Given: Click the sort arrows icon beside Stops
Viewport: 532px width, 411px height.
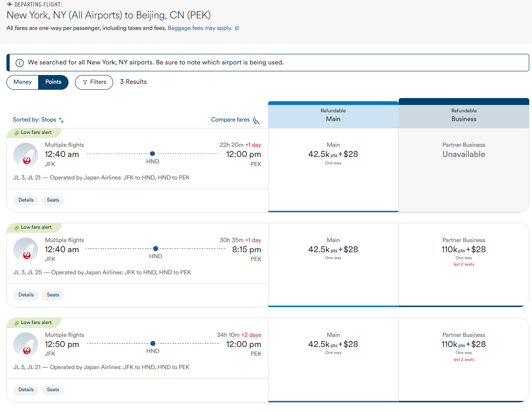Looking at the screenshot, I should tap(62, 120).
